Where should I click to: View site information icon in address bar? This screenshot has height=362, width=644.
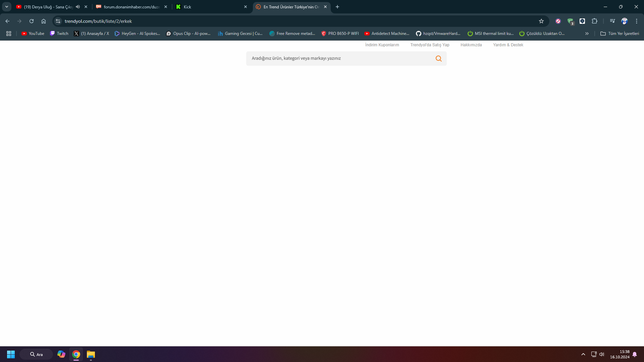[x=58, y=21]
